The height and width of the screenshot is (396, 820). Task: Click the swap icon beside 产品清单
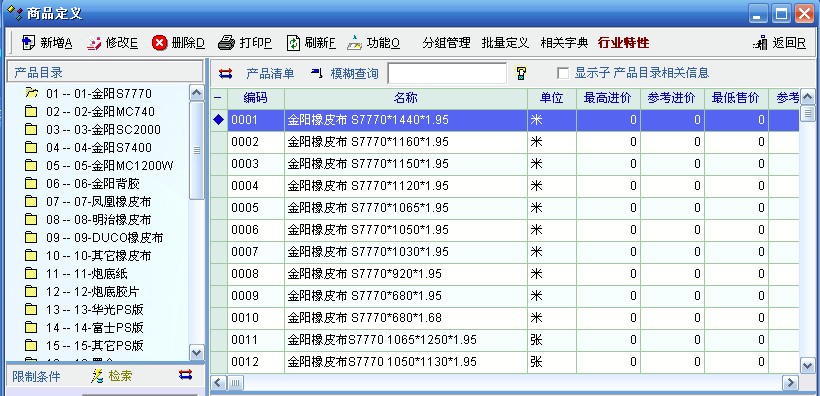[x=225, y=73]
